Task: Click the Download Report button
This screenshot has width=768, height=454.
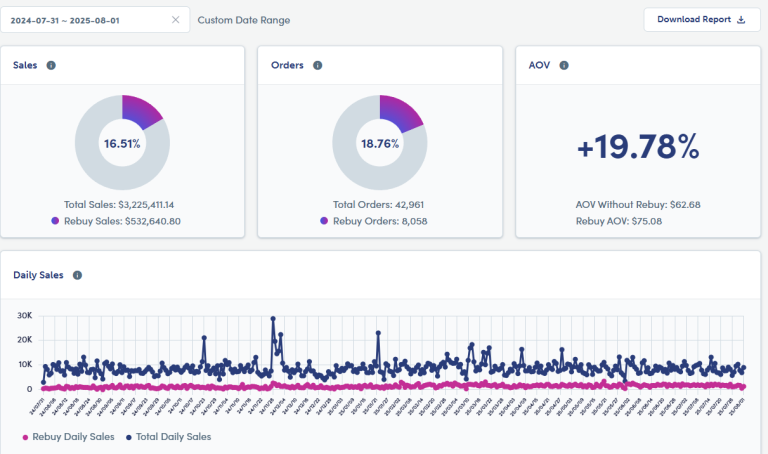Action: coord(702,20)
